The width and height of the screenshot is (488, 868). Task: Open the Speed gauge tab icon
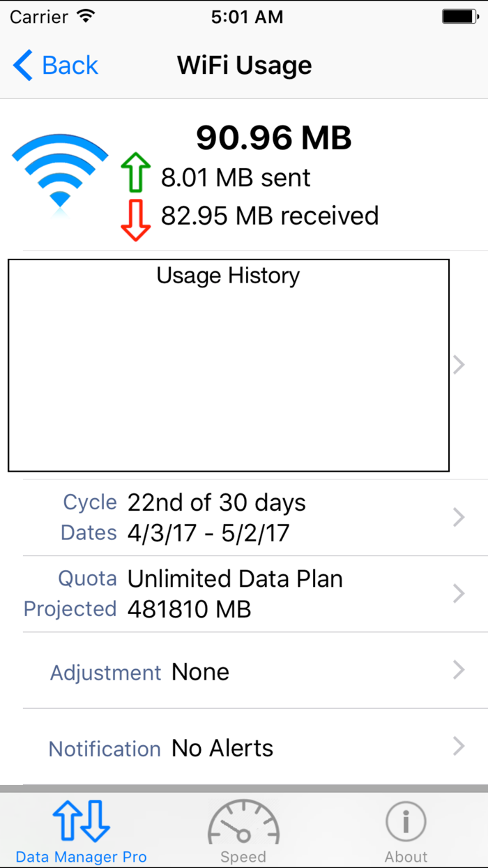pyautogui.click(x=243, y=821)
